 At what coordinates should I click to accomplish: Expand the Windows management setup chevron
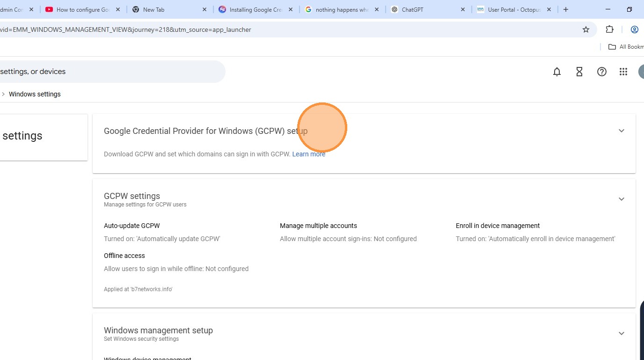(622, 333)
